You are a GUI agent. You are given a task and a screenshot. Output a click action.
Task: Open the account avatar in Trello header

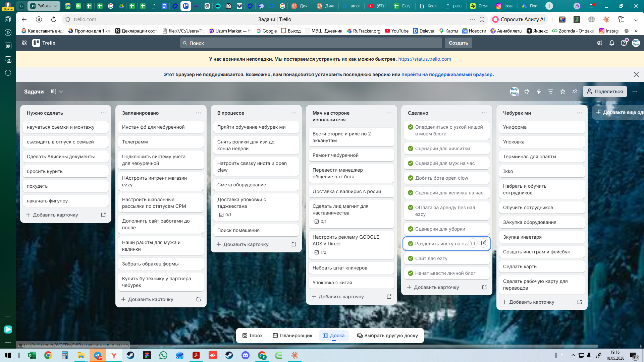636,43
